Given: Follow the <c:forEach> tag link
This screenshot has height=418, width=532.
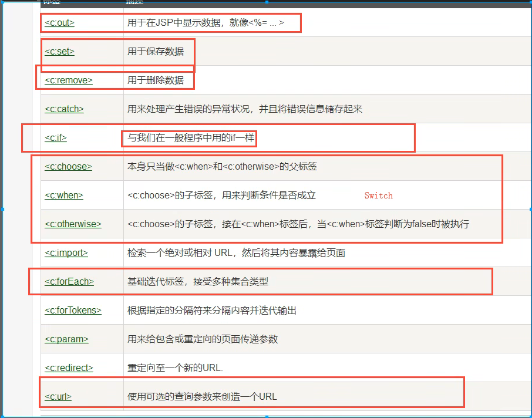Looking at the screenshot, I should click(69, 282).
